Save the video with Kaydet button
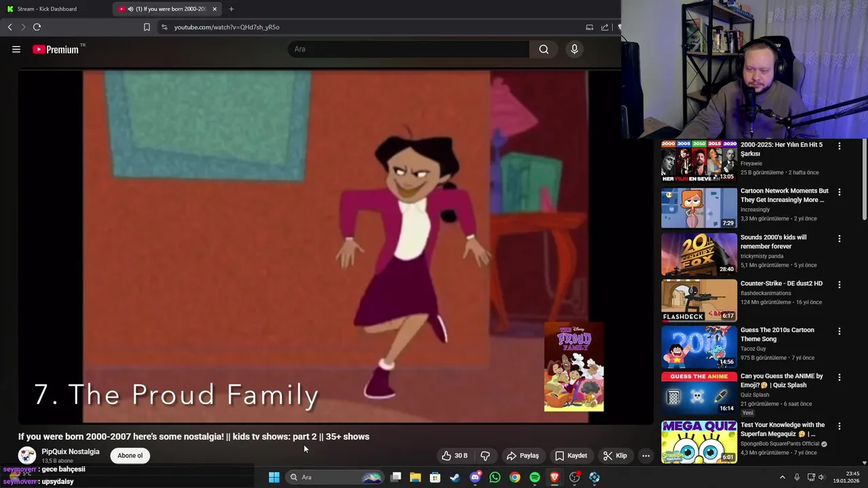The width and height of the screenshot is (868, 488). click(571, 455)
